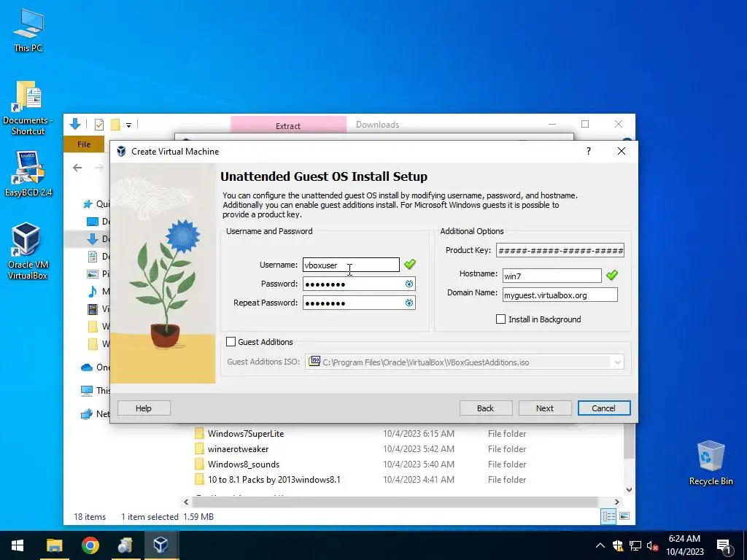Image resolution: width=747 pixels, height=560 pixels.
Task: Click the Domain Name field
Action: pyautogui.click(x=560, y=295)
